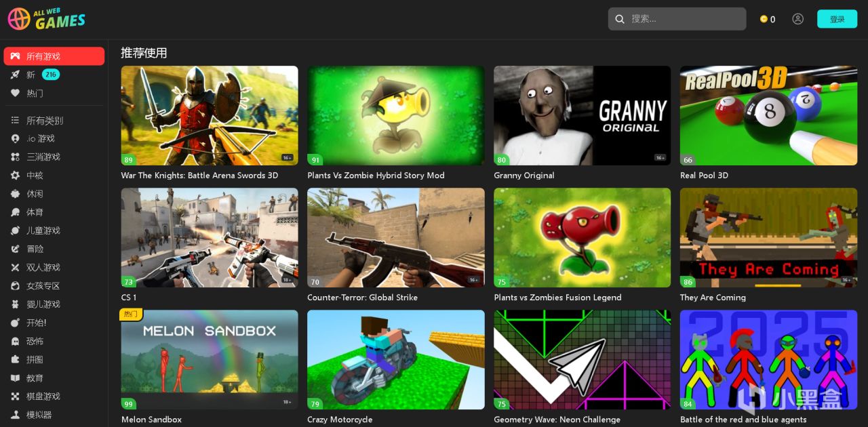Open the Crazy Motorcycle thumbnail
Screen dimensions: 868x427
pos(396,360)
